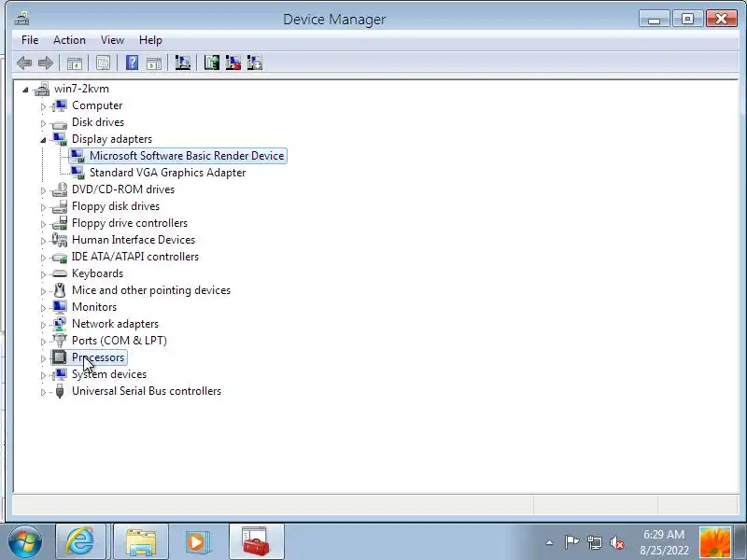Open the Windows Start menu orb

tap(25, 541)
